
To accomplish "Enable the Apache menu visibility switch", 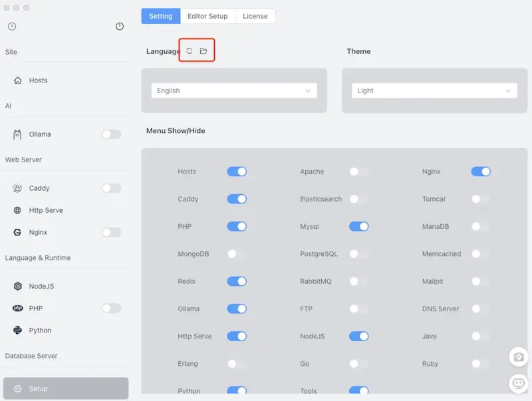I will [x=358, y=172].
